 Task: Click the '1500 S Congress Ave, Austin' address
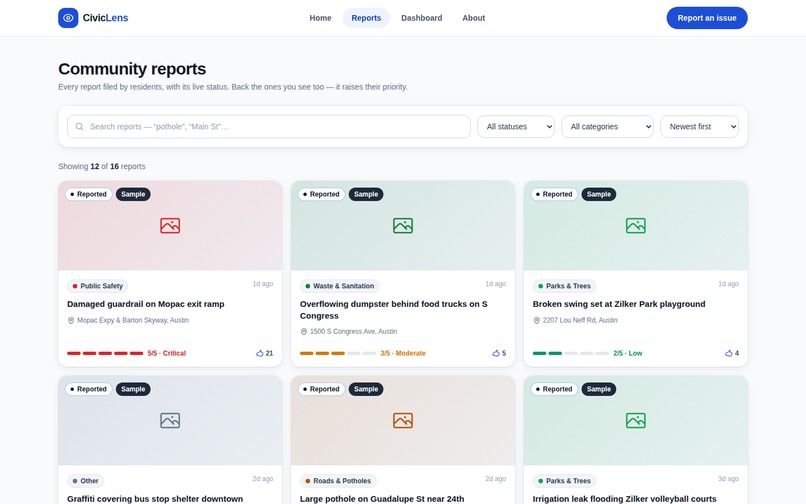point(353,332)
